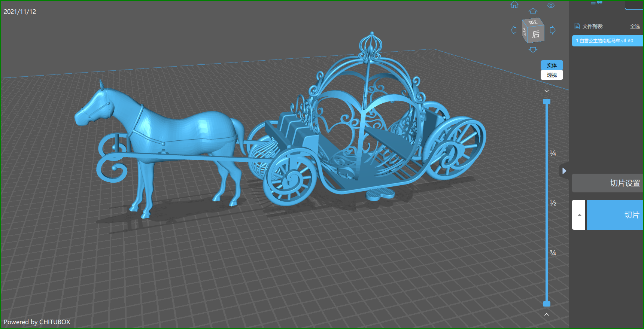Collapse the right side panel with triangle arrow
Screen dimensions: 644x329
[x=564, y=171]
